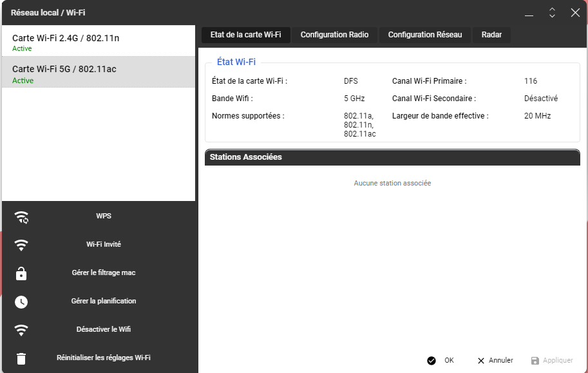This screenshot has width=588, height=373.
Task: Open the Configuration Réseau tab
Action: (425, 35)
